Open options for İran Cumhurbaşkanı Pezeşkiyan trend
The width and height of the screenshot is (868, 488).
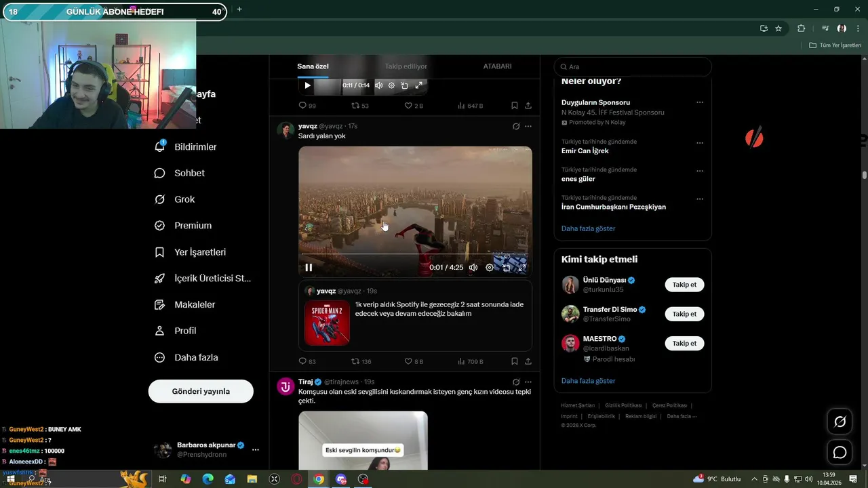click(700, 199)
